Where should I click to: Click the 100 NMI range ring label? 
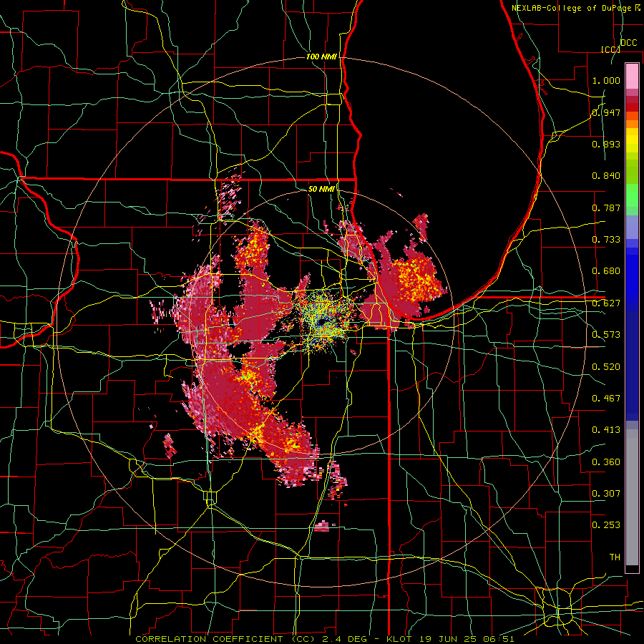coord(321,57)
